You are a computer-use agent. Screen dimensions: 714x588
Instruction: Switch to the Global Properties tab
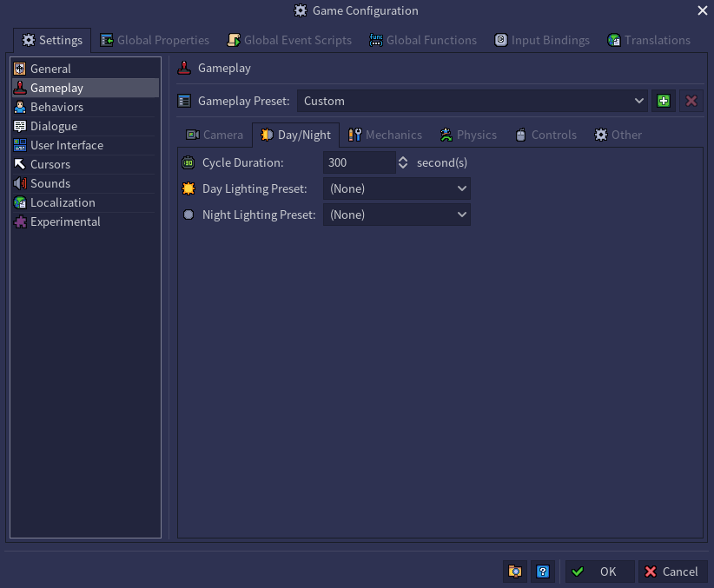[x=155, y=40]
